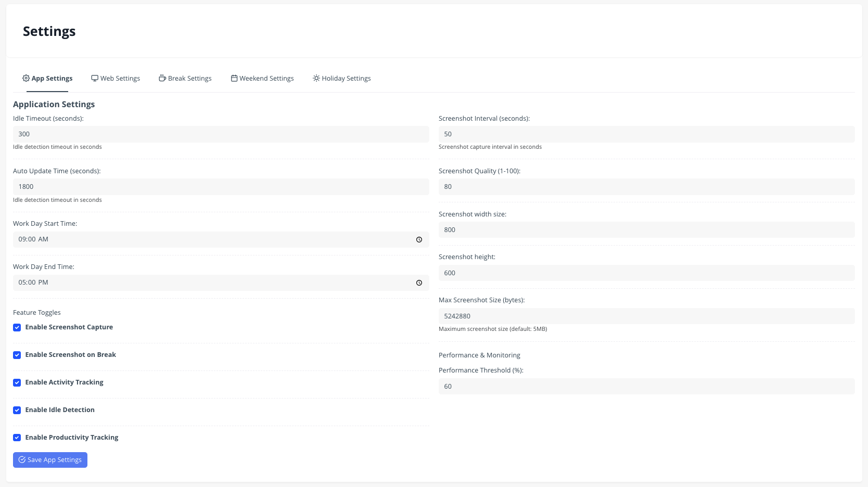Screen dimensions: 868x487
Task: Uncheck Enable Screenshot Capture
Action: (x=17, y=327)
